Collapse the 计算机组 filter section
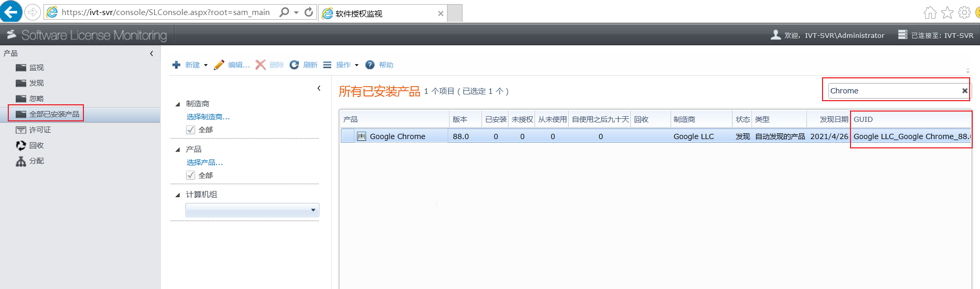This screenshot has width=980, height=289. coord(178,195)
